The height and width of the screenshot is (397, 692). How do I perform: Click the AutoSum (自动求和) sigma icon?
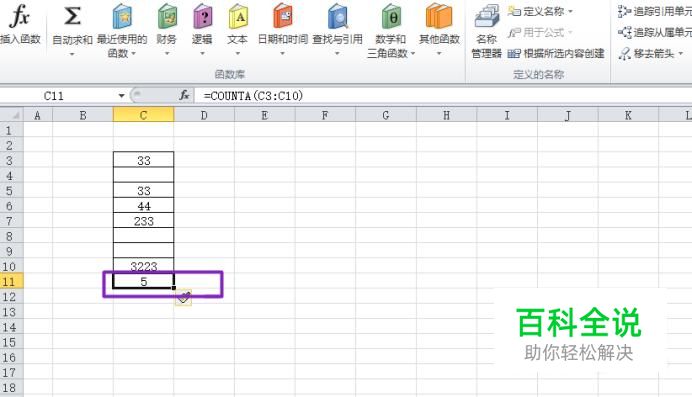(72, 17)
